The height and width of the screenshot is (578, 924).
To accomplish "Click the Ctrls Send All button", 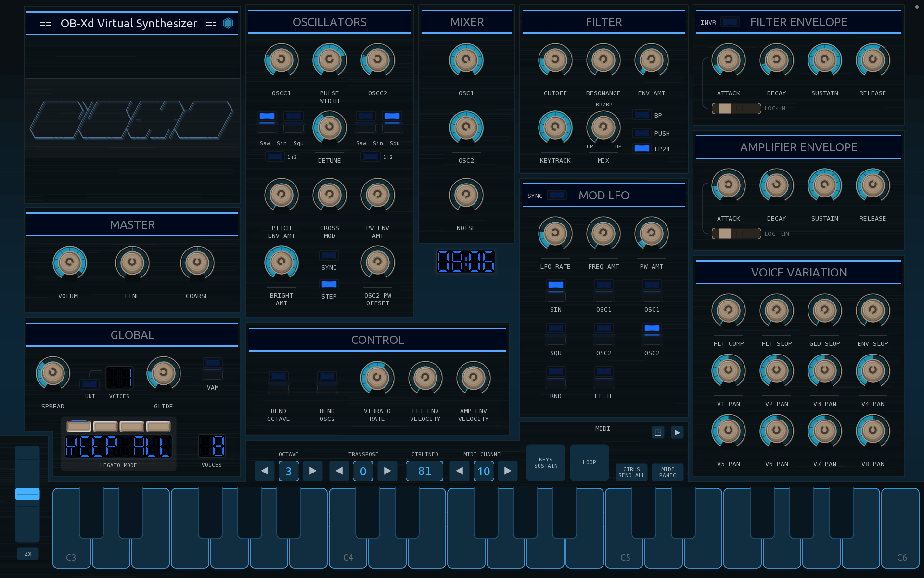I will 632,473.
